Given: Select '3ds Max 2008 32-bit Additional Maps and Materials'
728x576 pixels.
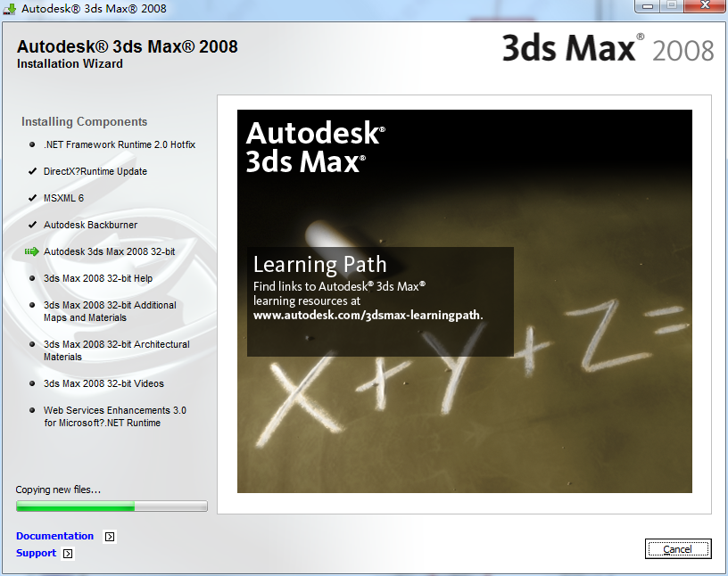Looking at the screenshot, I should tap(110, 311).
